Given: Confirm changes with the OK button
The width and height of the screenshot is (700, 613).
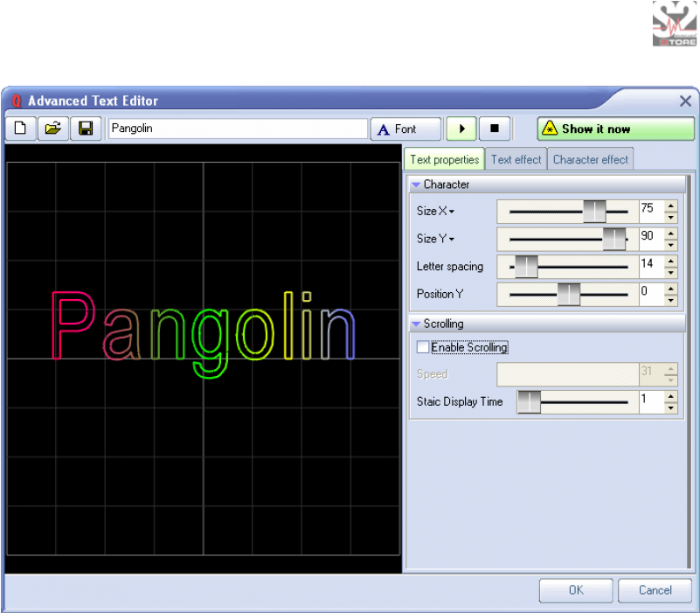Looking at the screenshot, I should (575, 589).
